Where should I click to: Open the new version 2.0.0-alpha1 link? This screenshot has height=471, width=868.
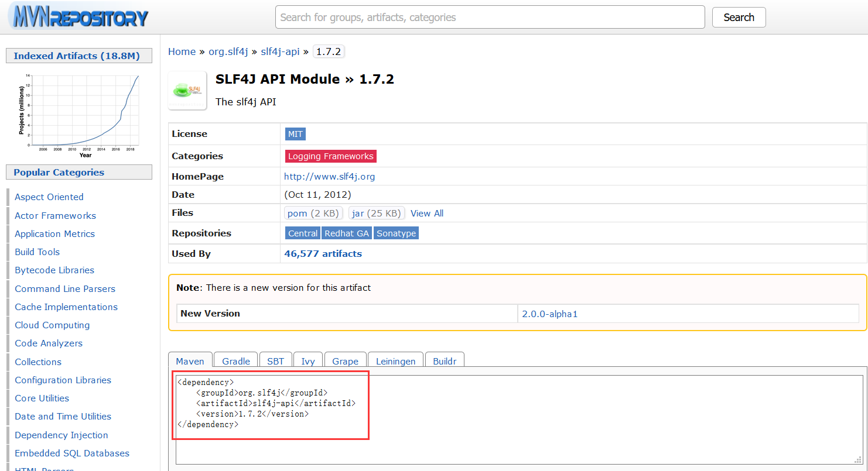(549, 314)
